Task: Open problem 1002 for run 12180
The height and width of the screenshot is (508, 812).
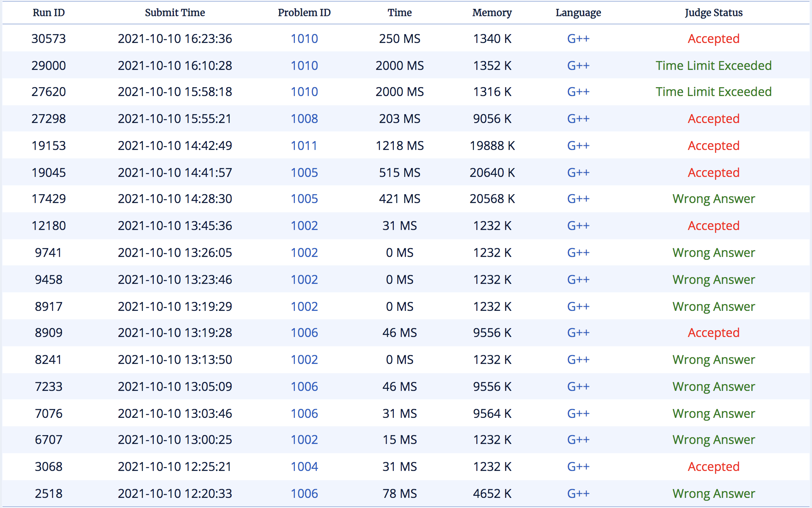Action: [304, 226]
